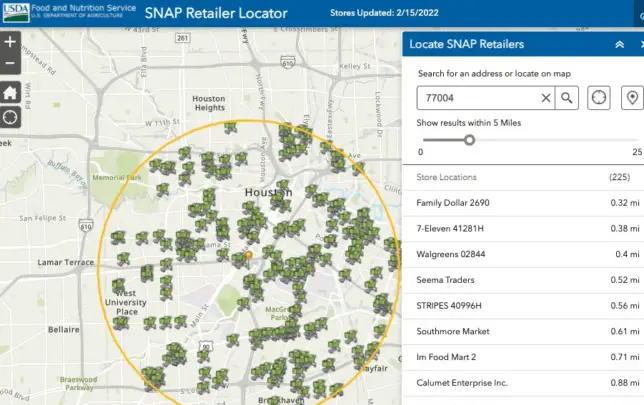644x405 pixels.
Task: Click Bellaire map label
Action: [64, 329]
